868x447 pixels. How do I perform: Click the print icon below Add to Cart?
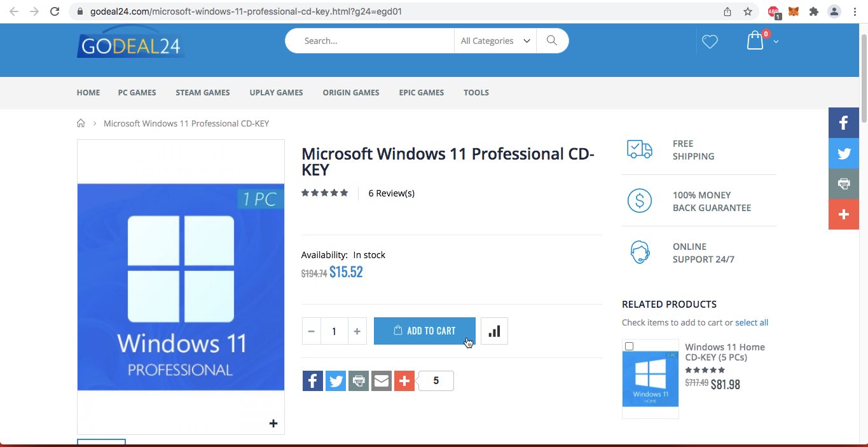coord(359,381)
